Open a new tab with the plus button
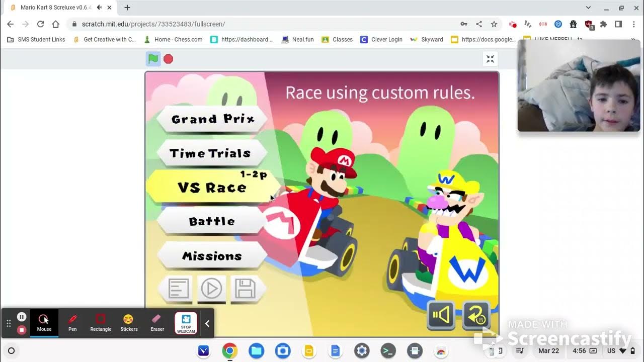 127,8
